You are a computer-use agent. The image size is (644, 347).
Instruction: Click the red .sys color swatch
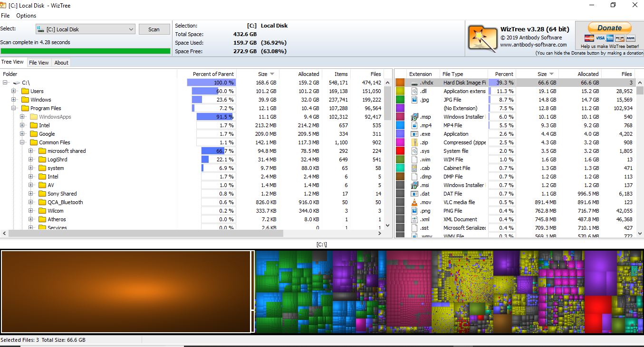pyautogui.click(x=400, y=151)
